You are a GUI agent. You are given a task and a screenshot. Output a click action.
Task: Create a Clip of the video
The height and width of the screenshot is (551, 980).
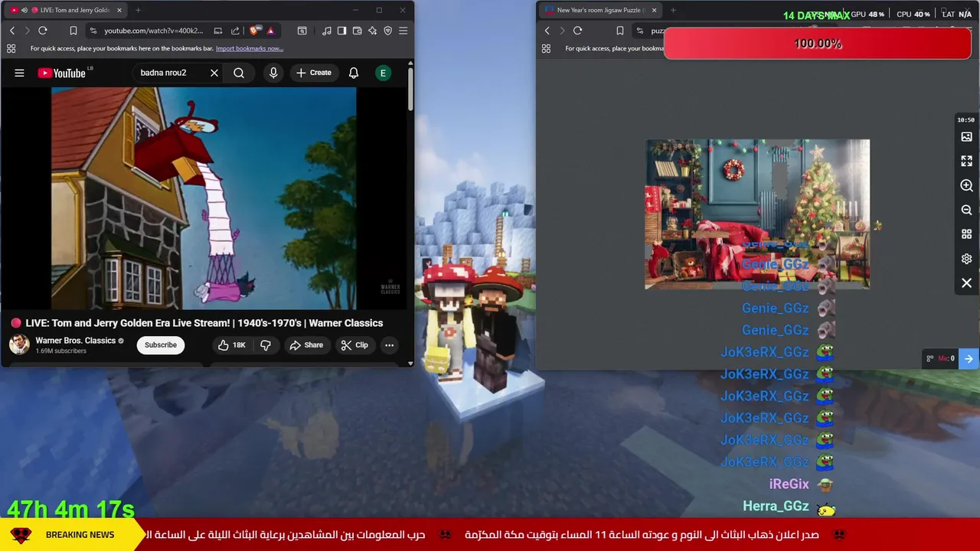click(354, 345)
